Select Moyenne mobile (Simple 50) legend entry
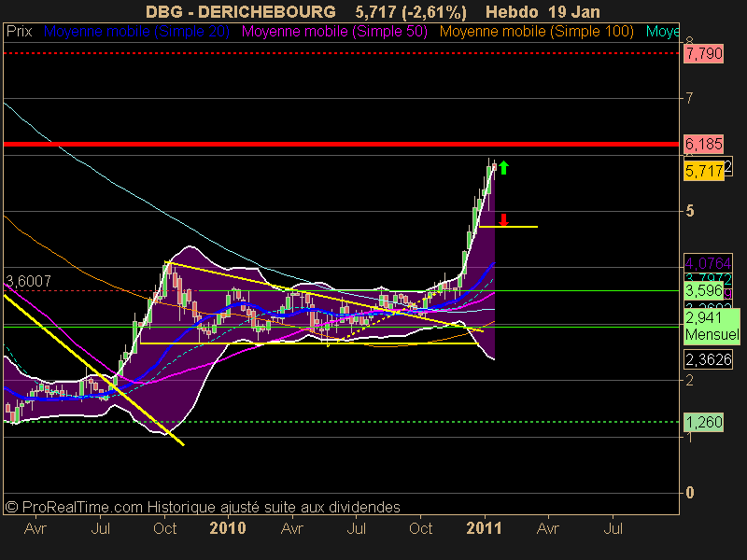 (334, 32)
